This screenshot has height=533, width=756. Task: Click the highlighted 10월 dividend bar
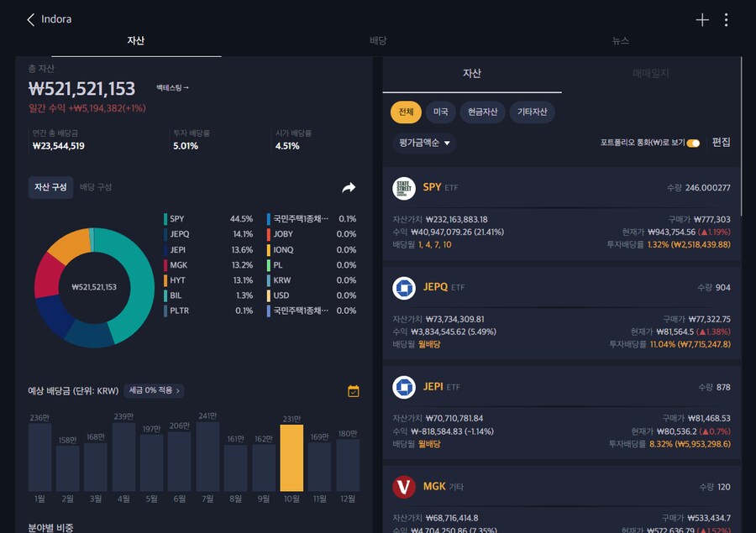coord(291,457)
